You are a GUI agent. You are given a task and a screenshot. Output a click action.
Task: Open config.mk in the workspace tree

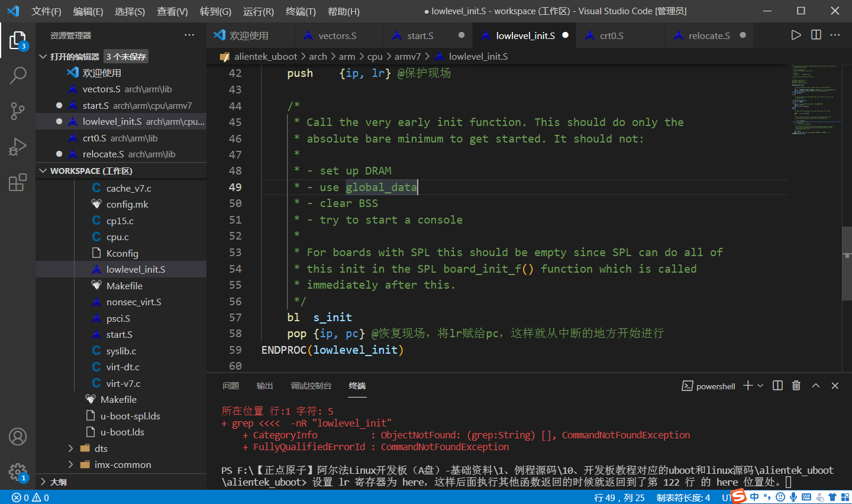click(121, 204)
